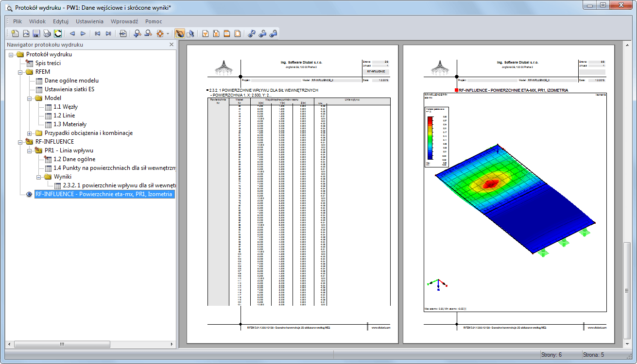Click the save report diskette icon
This screenshot has height=364, width=637.
pyautogui.click(x=36, y=33)
